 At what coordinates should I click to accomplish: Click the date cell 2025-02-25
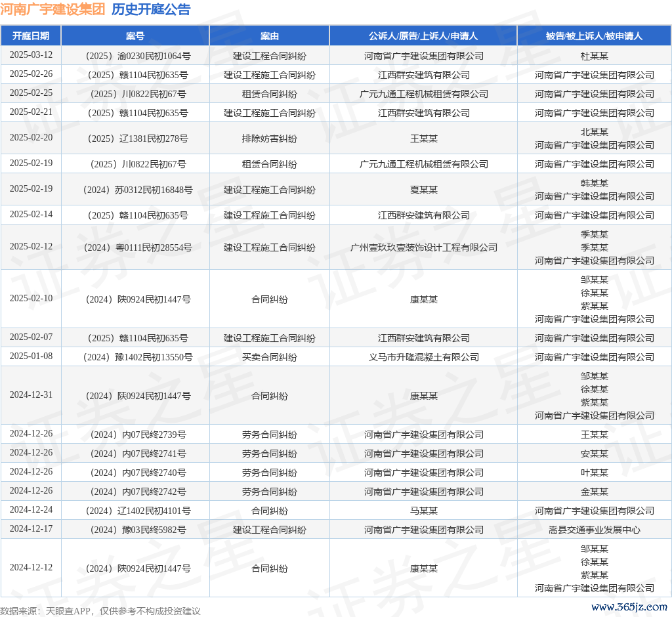(31, 93)
